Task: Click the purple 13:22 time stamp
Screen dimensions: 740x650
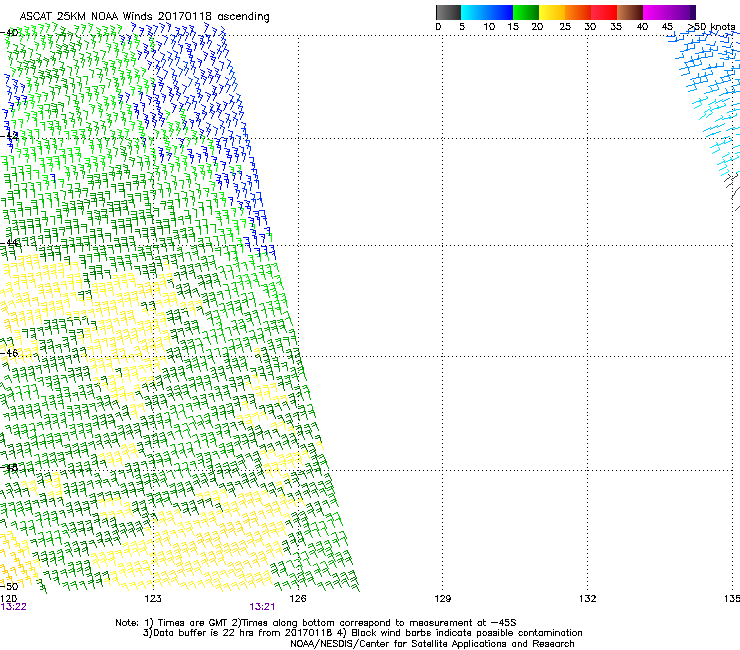Action: pyautogui.click(x=13, y=607)
